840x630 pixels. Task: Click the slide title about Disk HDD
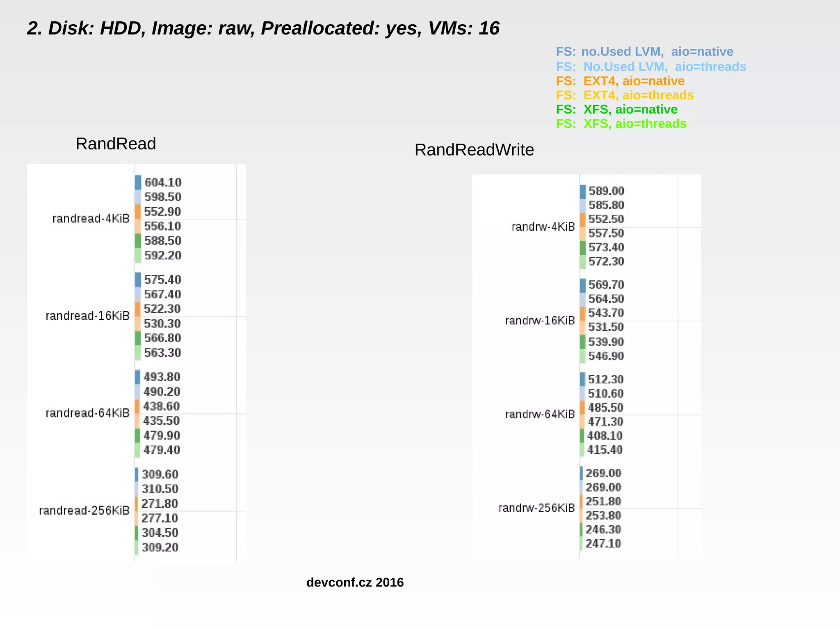tap(263, 28)
